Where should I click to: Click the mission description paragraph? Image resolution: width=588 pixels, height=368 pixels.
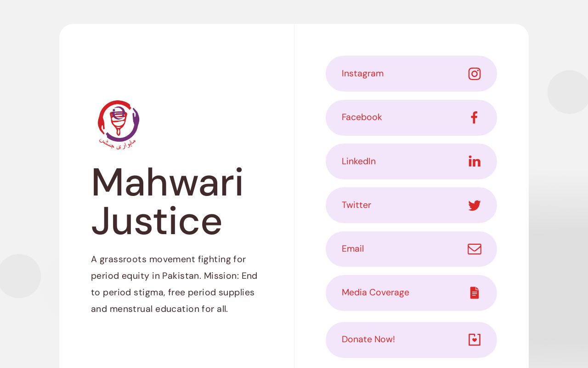[x=174, y=284]
